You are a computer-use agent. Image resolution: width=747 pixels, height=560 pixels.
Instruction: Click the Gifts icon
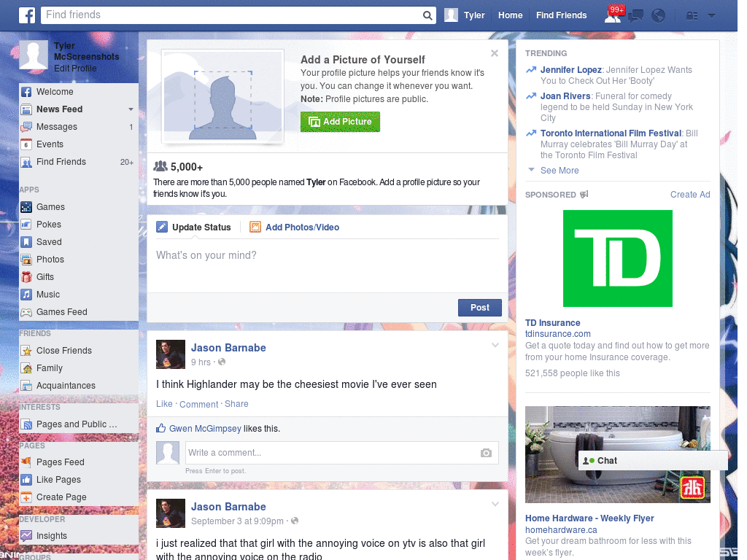tap(27, 277)
